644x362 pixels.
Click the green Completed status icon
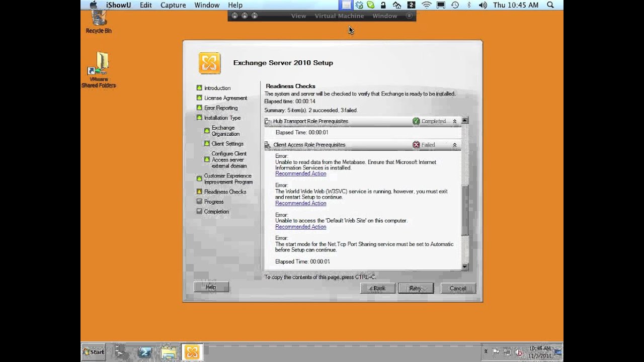pyautogui.click(x=416, y=121)
